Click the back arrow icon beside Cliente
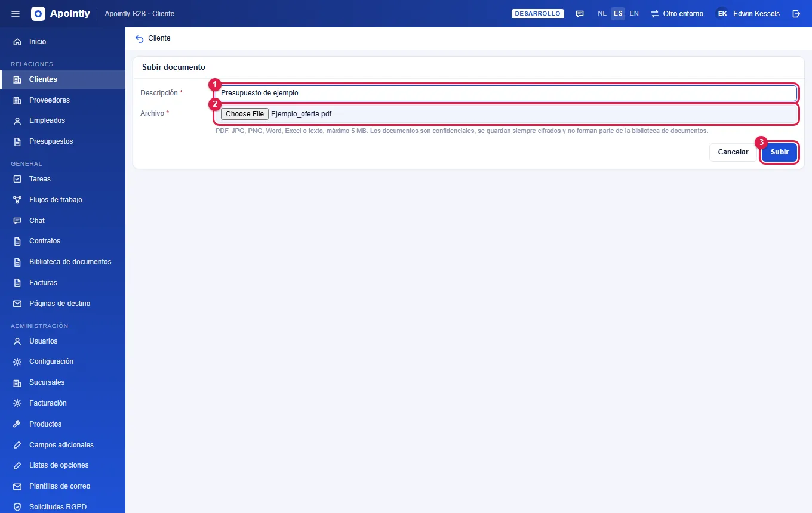 pos(140,38)
